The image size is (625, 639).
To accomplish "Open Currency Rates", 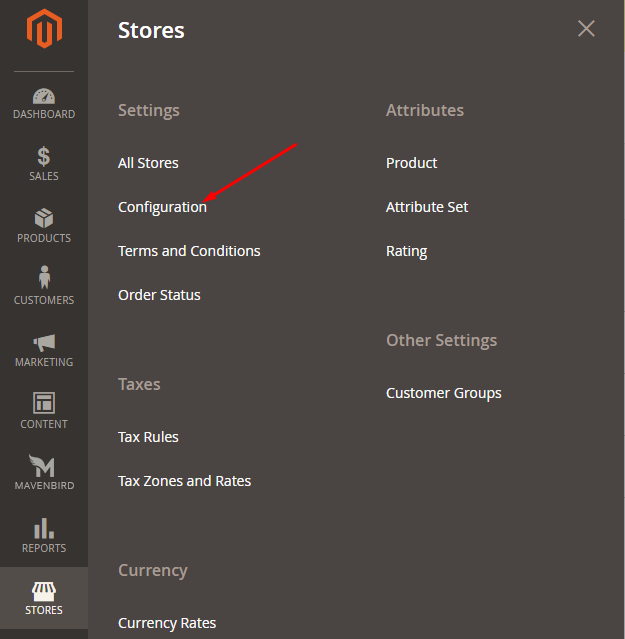I will [167, 623].
